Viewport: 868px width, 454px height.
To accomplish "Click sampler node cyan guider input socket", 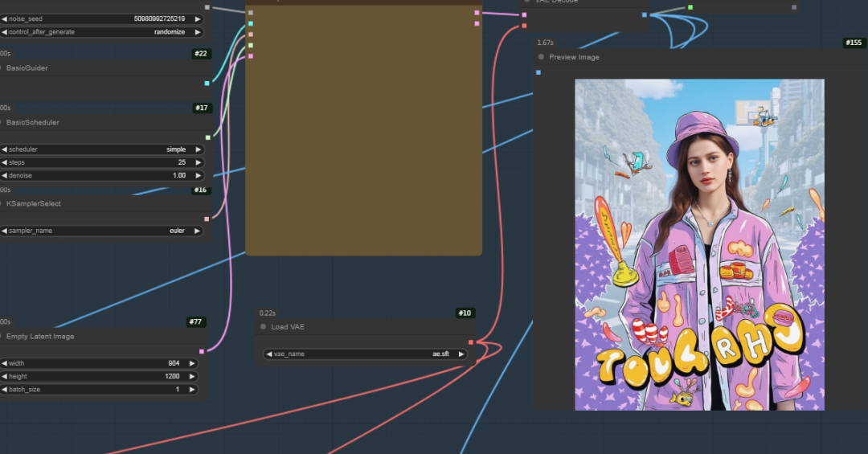I will coord(251,24).
